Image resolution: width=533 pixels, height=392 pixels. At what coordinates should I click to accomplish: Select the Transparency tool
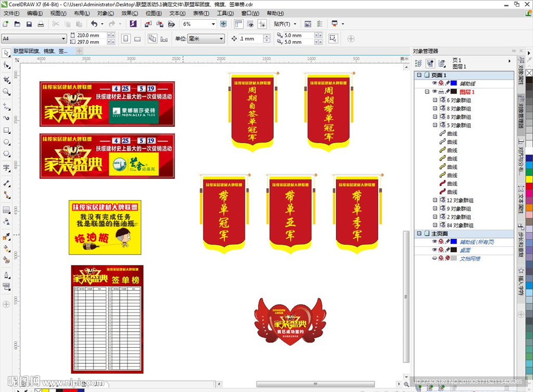(x=6, y=222)
